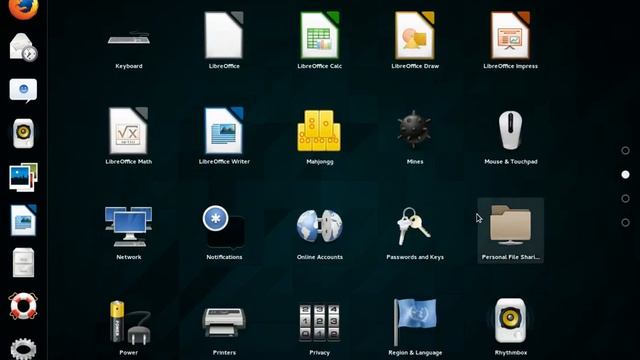Open Help lifebuoy icon in dock

pos(23,306)
